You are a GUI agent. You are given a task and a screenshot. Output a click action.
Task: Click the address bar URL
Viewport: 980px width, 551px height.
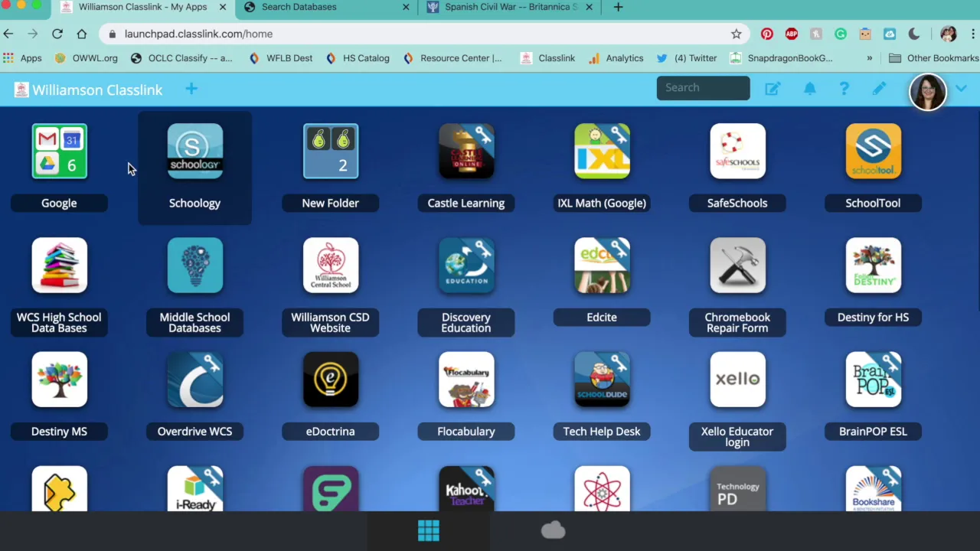click(198, 34)
